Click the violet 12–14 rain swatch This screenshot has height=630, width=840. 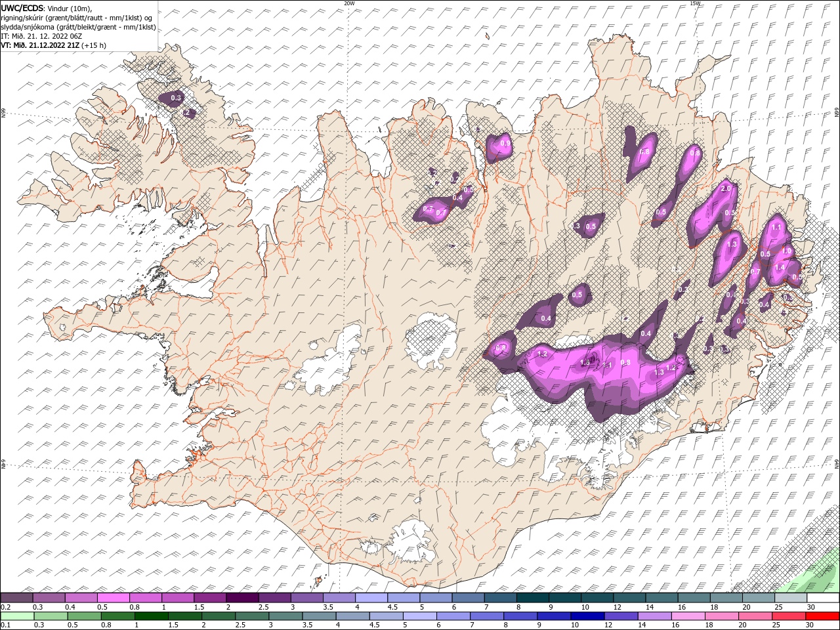pos(621,616)
